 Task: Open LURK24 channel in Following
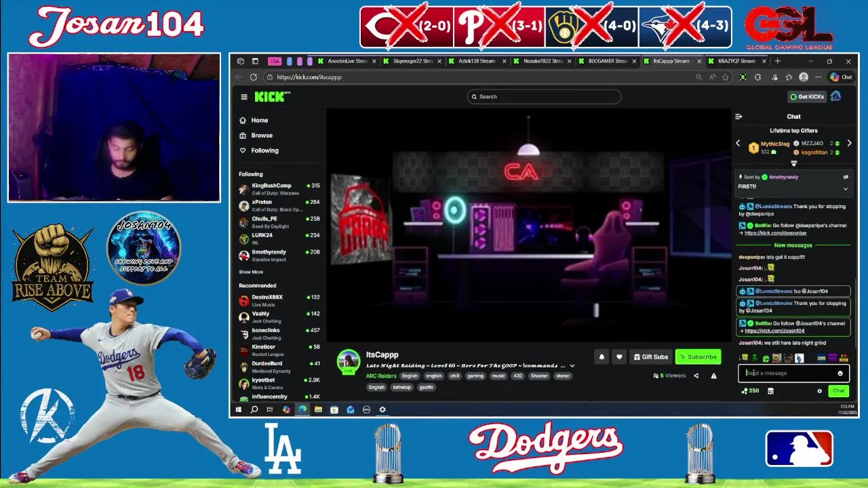[x=279, y=239]
